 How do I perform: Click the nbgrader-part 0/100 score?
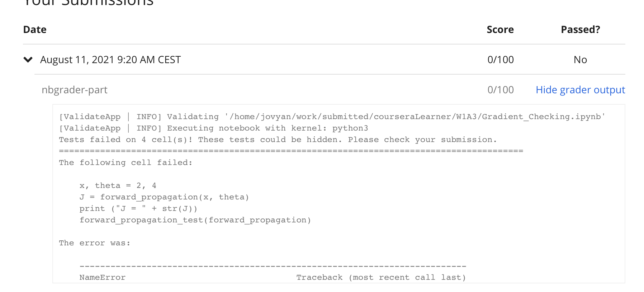coord(500,90)
